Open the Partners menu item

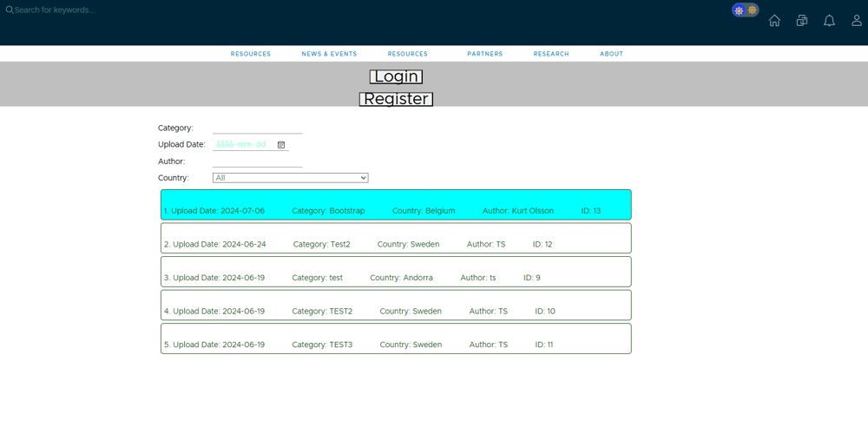click(484, 54)
